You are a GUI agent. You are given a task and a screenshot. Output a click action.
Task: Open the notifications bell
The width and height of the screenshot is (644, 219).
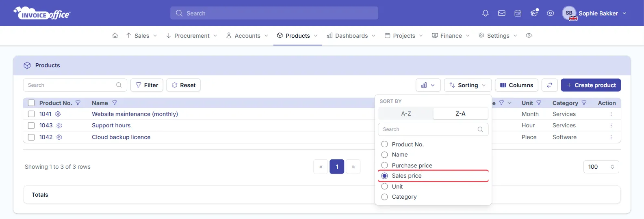pos(485,13)
